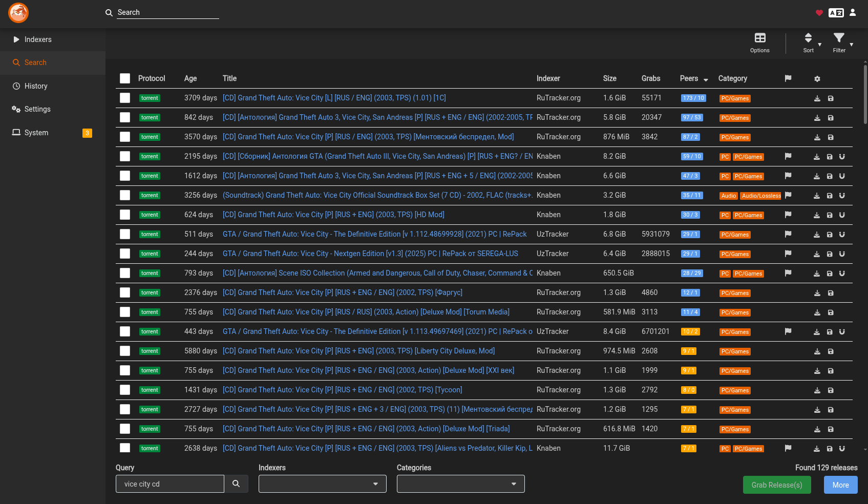Viewport: 868px width, 504px height.
Task: Check the 2195 days release row
Action: tap(125, 156)
